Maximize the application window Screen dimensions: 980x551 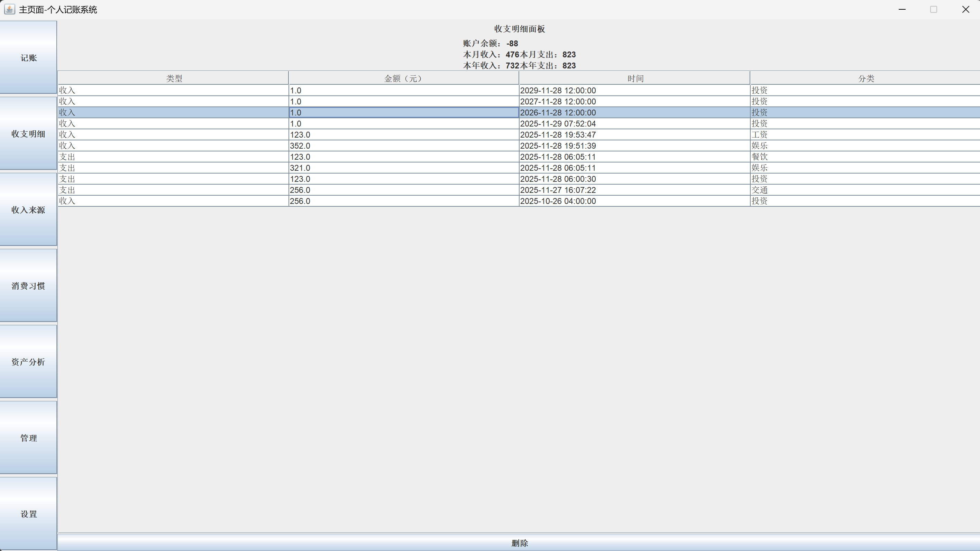point(933,9)
